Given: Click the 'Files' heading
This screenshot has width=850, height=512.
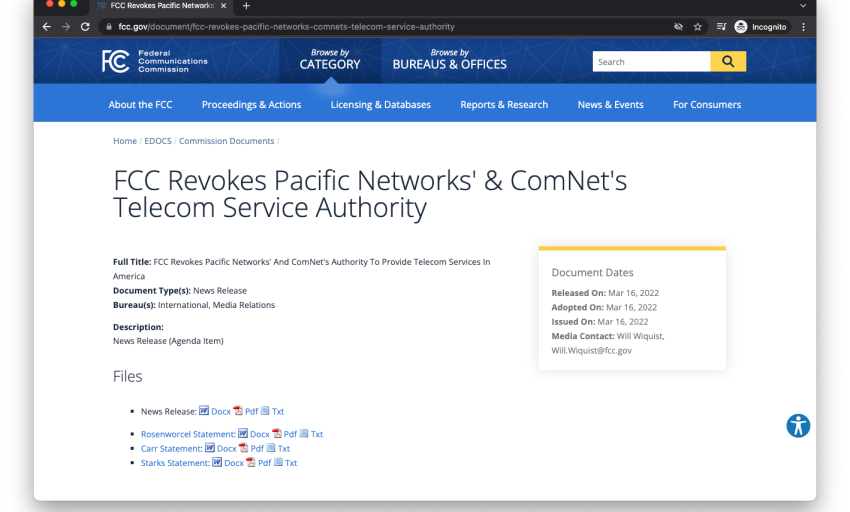Looking at the screenshot, I should click(x=127, y=376).
